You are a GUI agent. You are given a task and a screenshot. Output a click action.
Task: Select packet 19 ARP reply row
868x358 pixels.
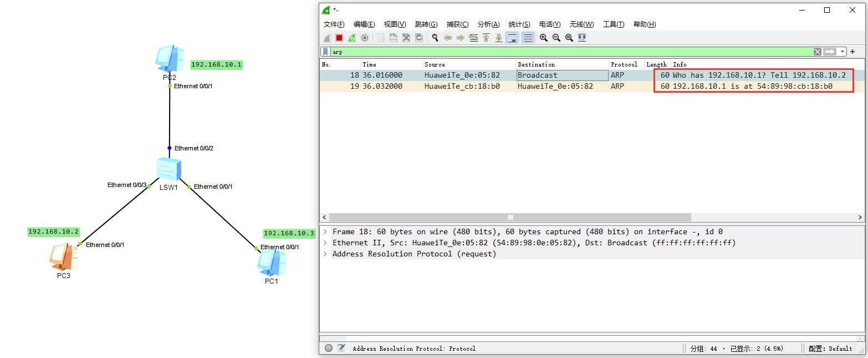click(x=592, y=86)
